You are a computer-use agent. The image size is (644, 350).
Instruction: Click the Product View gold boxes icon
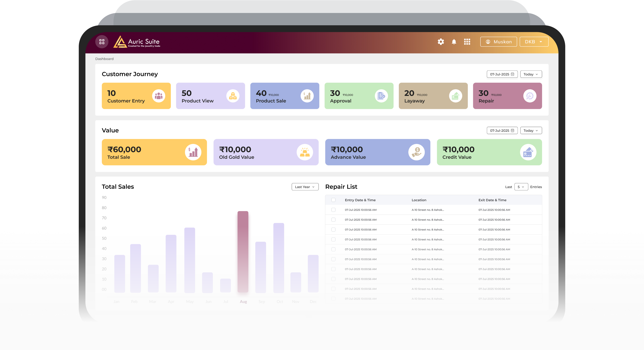pos(233,96)
